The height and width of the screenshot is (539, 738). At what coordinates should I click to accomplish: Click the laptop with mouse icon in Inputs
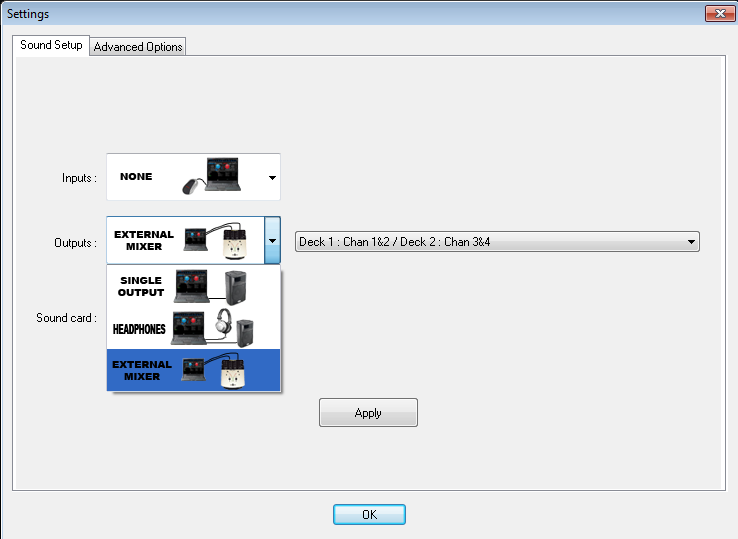click(211, 176)
